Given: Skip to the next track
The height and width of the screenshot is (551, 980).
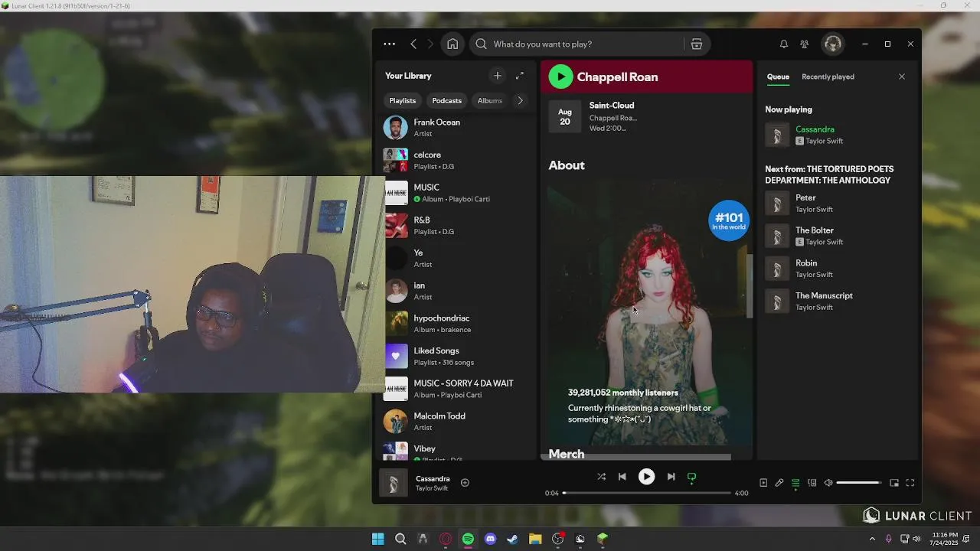Looking at the screenshot, I should [671, 477].
